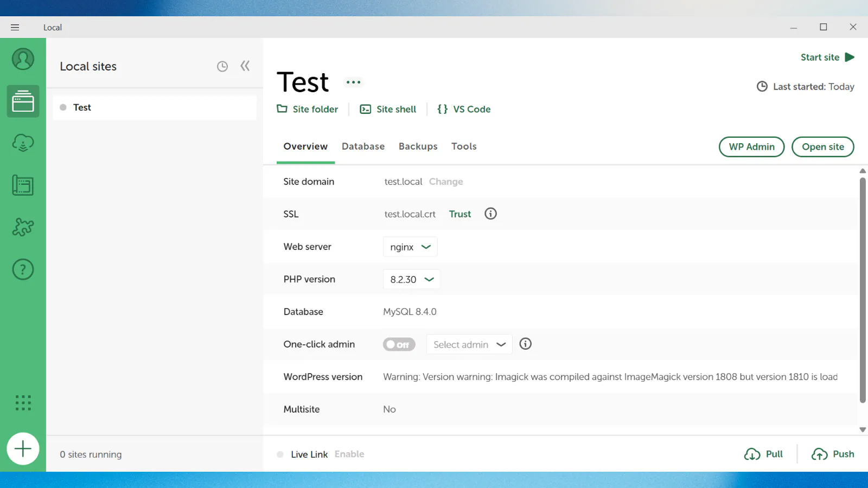Open the Site folder link
The height and width of the screenshot is (488, 868).
pyautogui.click(x=308, y=109)
